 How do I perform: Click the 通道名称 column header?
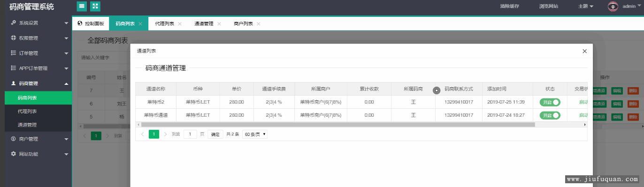point(156,89)
